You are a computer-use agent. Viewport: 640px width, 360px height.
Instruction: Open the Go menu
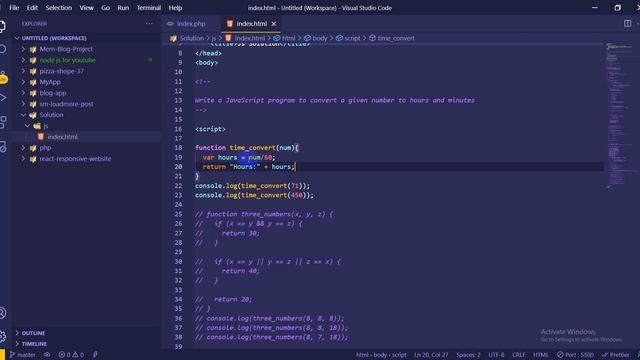[105, 8]
